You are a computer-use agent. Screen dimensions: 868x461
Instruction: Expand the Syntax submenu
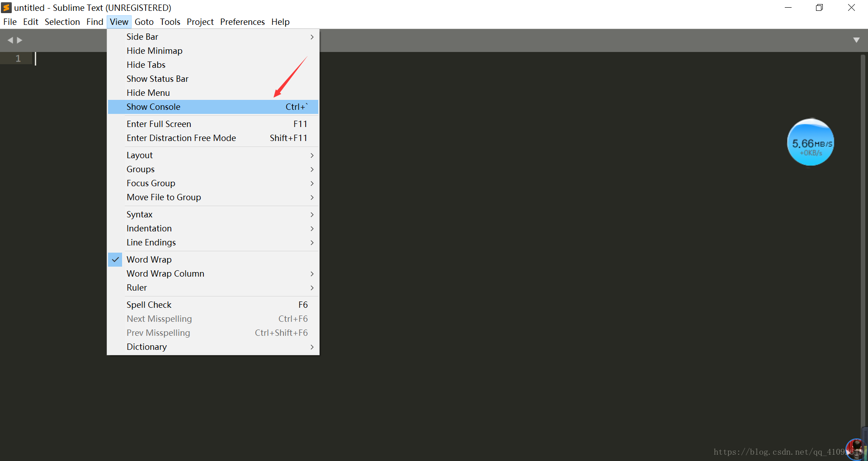(x=213, y=214)
